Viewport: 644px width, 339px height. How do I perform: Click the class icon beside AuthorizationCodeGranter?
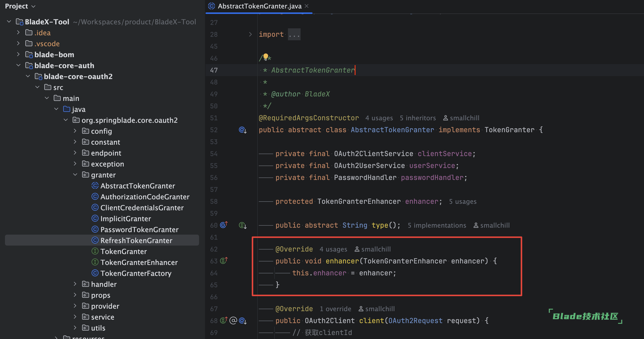(95, 196)
